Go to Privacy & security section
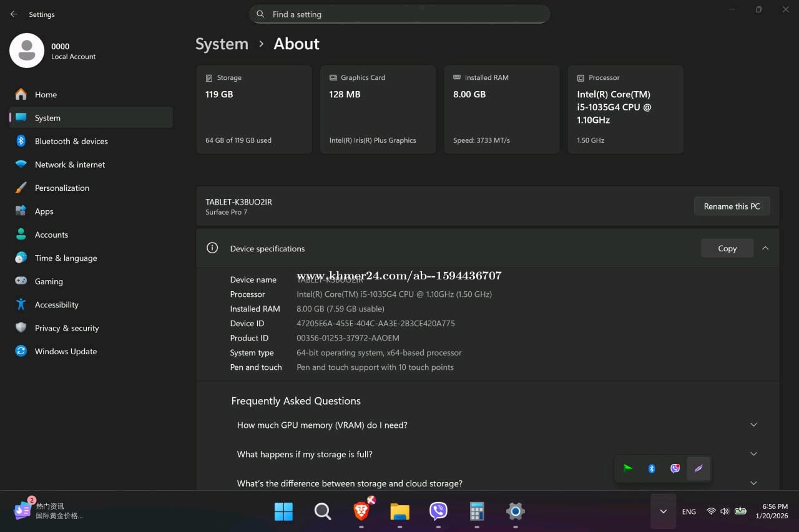Image resolution: width=799 pixels, height=532 pixels. pyautogui.click(x=67, y=328)
